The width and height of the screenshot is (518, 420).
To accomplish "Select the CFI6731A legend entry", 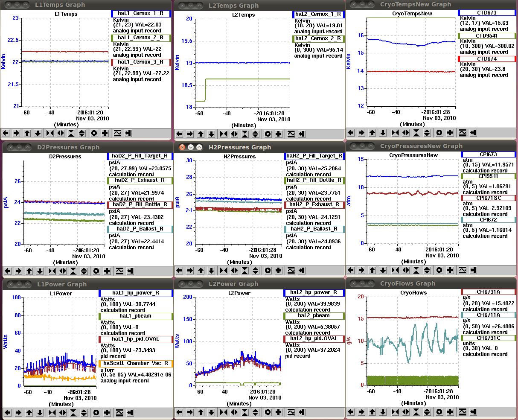I will coord(488,292).
